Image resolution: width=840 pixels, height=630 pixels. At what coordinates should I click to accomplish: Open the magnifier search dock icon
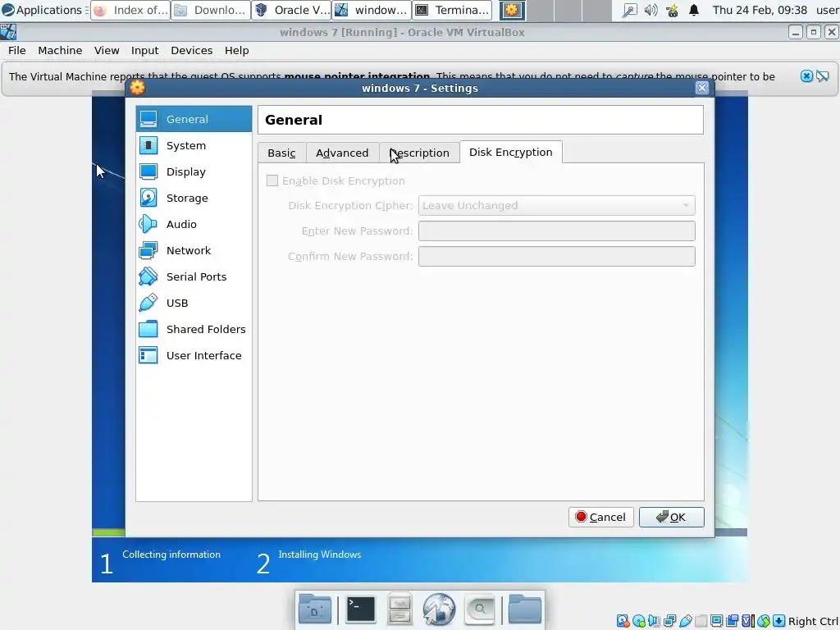pos(479,609)
